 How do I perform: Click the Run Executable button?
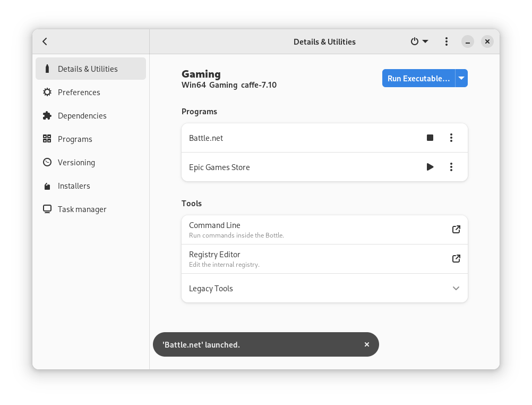click(x=418, y=78)
